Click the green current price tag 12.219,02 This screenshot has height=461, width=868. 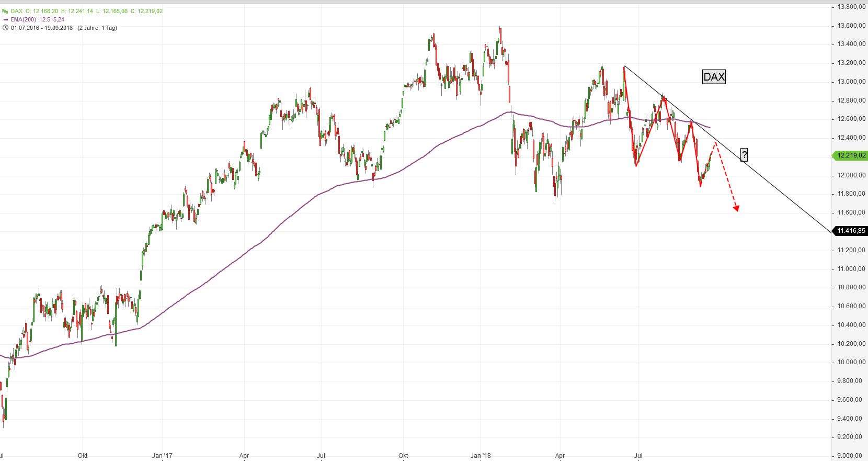(851, 155)
